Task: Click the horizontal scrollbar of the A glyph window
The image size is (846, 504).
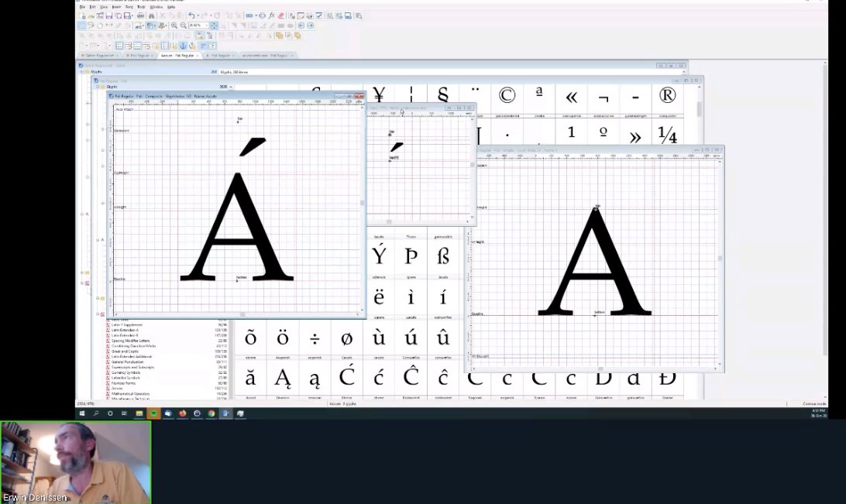Action: click(x=593, y=369)
